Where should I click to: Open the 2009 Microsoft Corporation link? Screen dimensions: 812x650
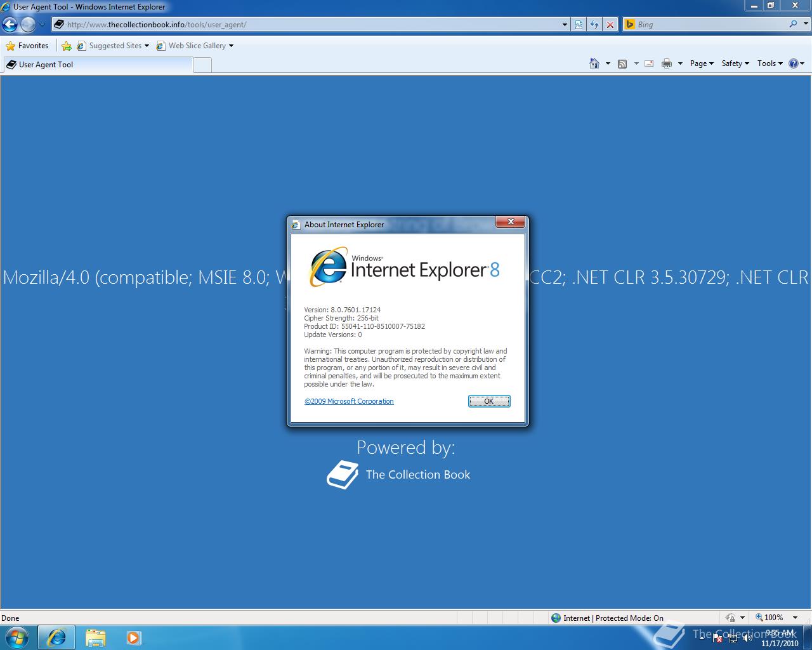(x=349, y=401)
